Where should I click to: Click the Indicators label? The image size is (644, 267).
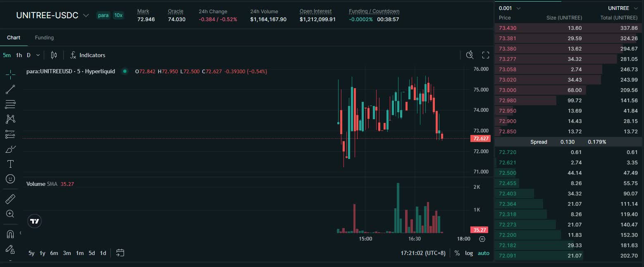92,55
